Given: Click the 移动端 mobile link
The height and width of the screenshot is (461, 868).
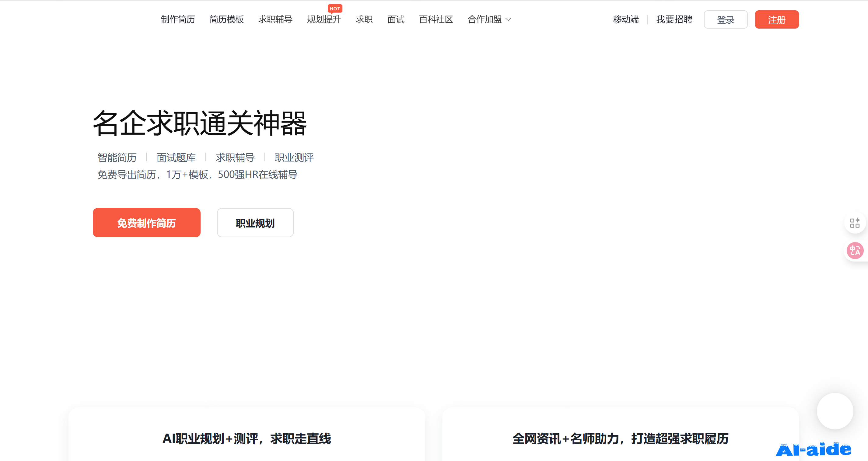Looking at the screenshot, I should click(626, 19).
